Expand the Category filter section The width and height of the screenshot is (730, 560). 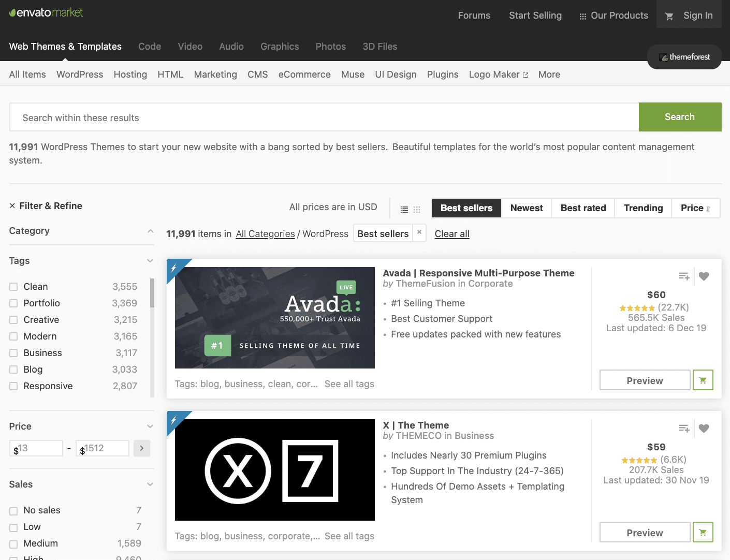pyautogui.click(x=150, y=231)
